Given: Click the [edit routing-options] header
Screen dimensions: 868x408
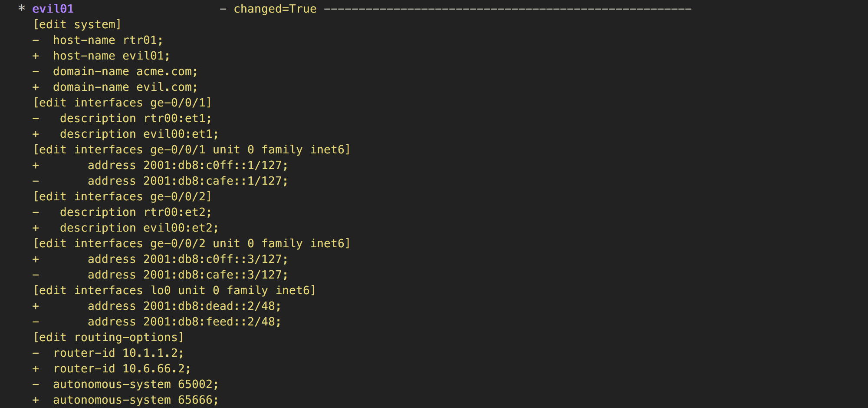Looking at the screenshot, I should [108, 337].
